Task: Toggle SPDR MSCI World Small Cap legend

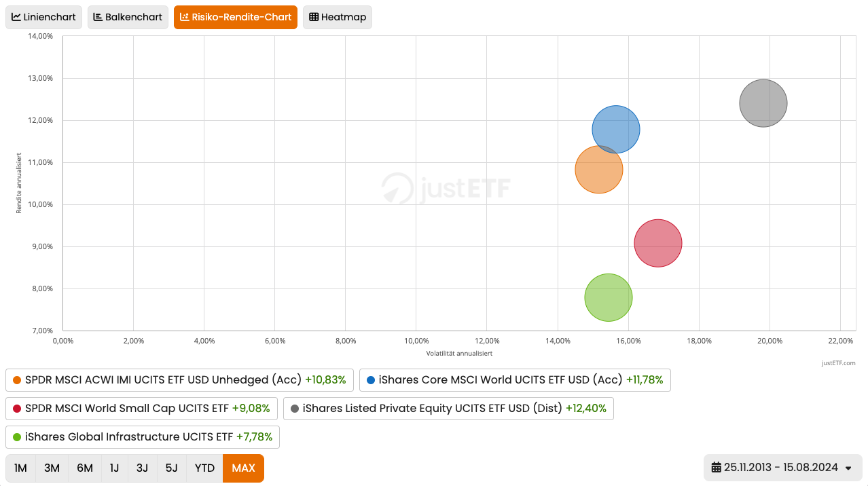Action: (141, 409)
